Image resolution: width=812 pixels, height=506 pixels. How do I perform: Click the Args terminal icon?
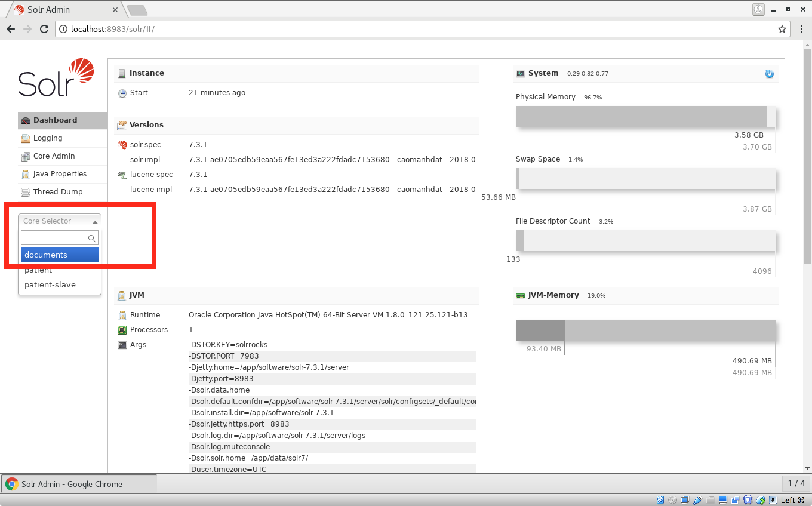[x=122, y=345]
